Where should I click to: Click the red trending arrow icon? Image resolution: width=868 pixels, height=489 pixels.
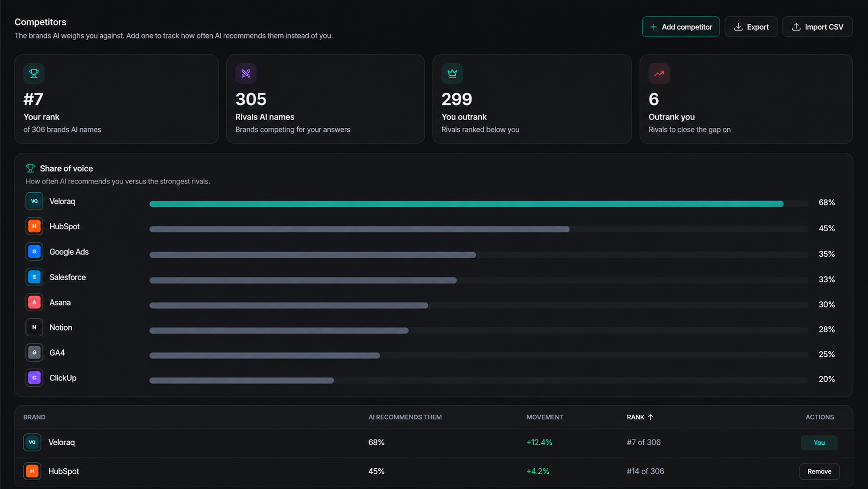pos(659,74)
